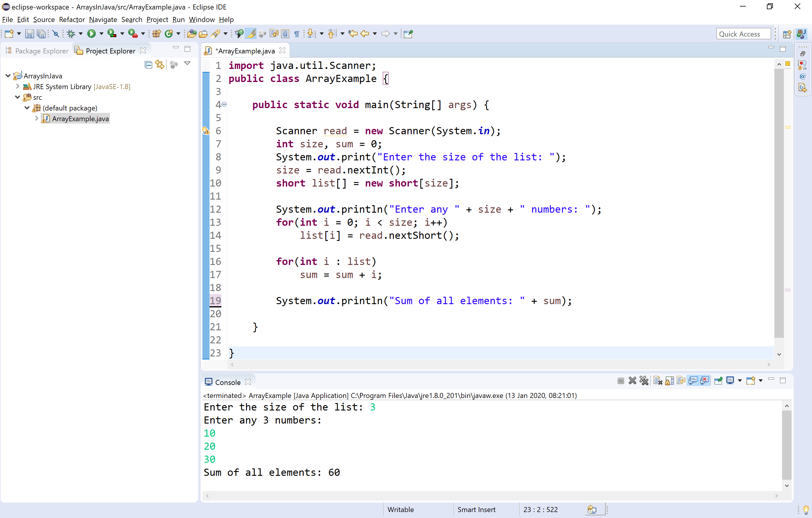
Task: Click the Clear Console icon
Action: 658,381
